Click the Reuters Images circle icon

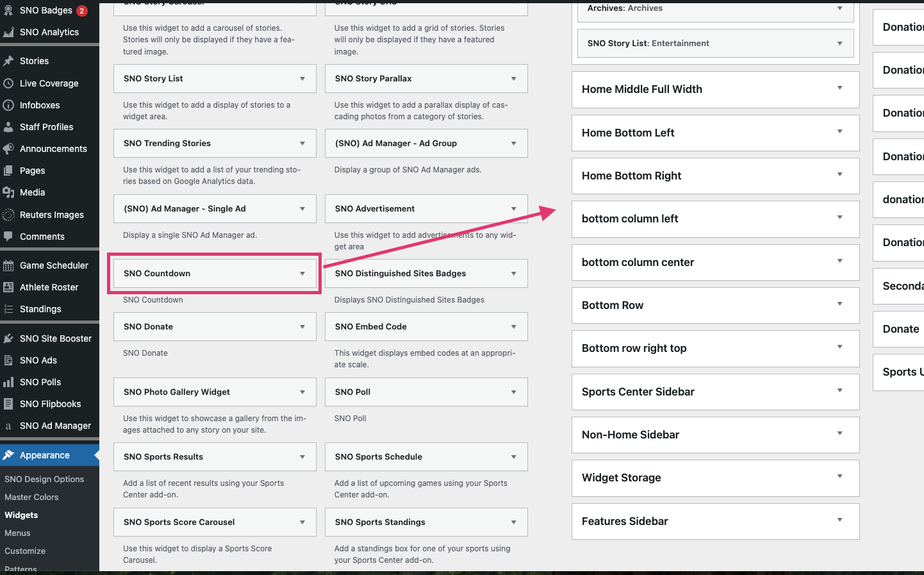point(8,215)
